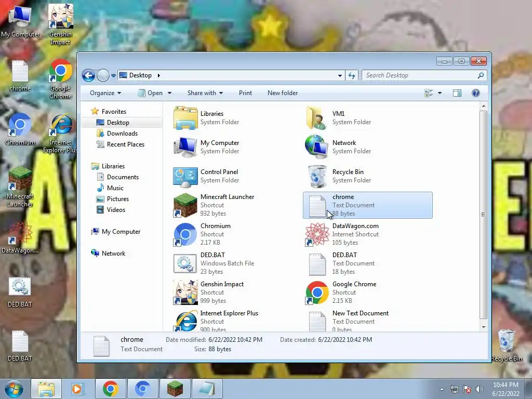This screenshot has width=532, height=399.
Task: Select My Computer icon in file list
Action: [x=185, y=147]
